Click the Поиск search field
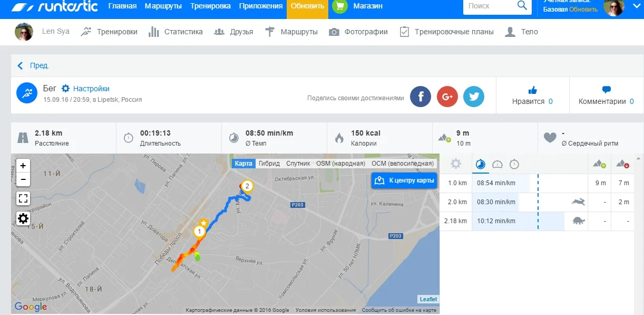Viewport: 644px width, 315px height. click(490, 6)
